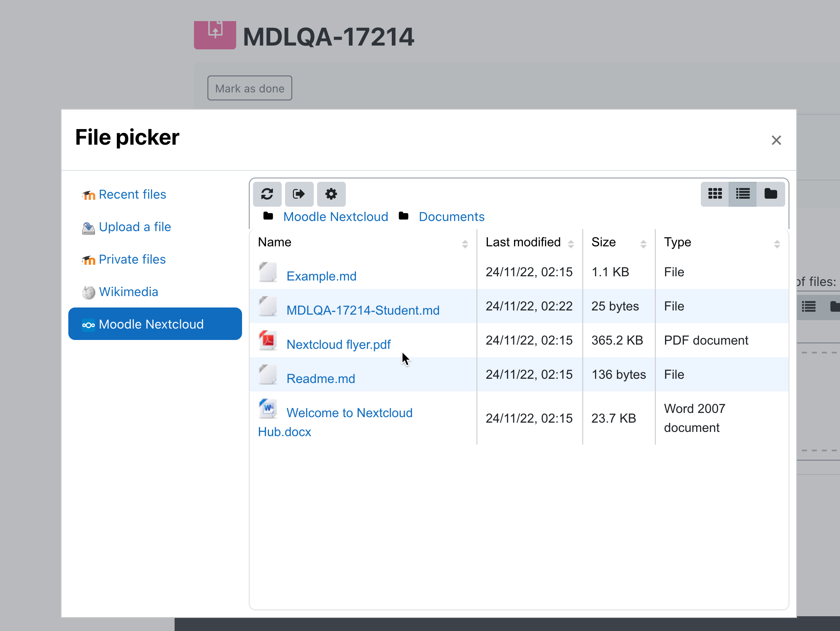Click the 136 bytes size cell

619,375
